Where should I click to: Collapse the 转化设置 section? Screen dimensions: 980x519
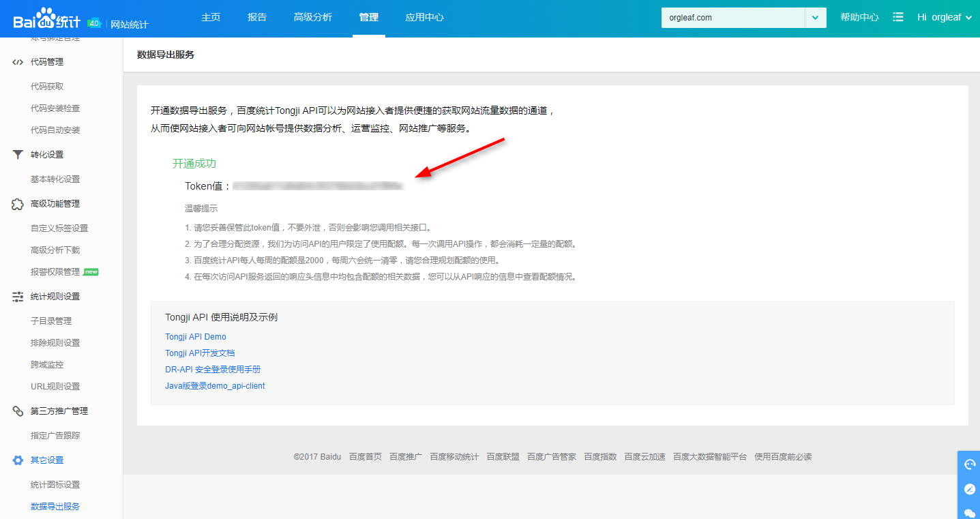coord(47,155)
